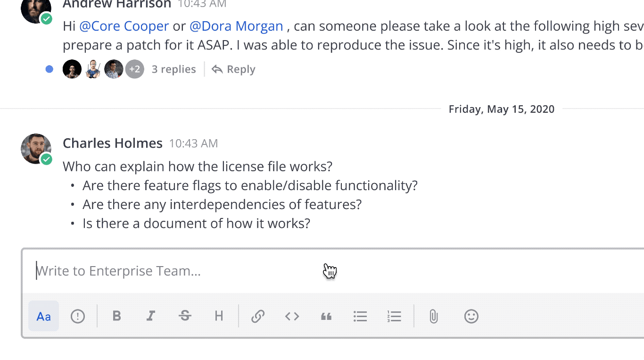Image resolution: width=644 pixels, height=360 pixels.
Task: Open Charles Holmes's profile picture
Action: pos(36,149)
